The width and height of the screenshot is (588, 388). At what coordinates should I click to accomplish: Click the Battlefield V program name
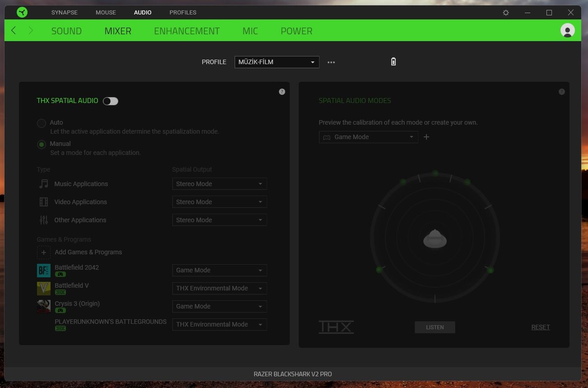click(72, 285)
